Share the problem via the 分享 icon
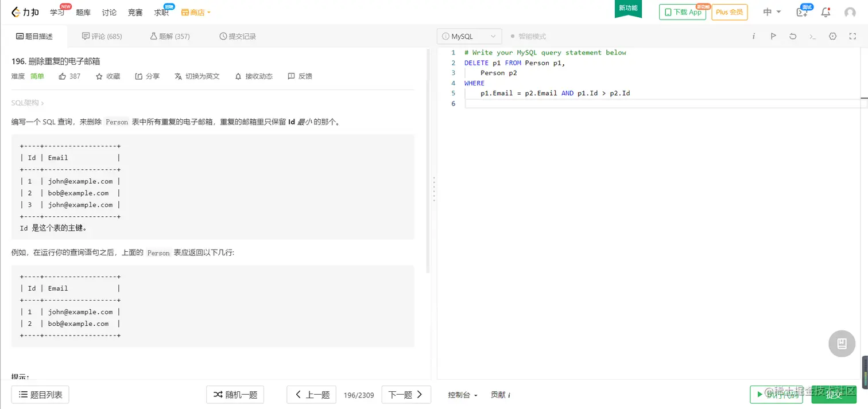The width and height of the screenshot is (868, 409). [147, 76]
